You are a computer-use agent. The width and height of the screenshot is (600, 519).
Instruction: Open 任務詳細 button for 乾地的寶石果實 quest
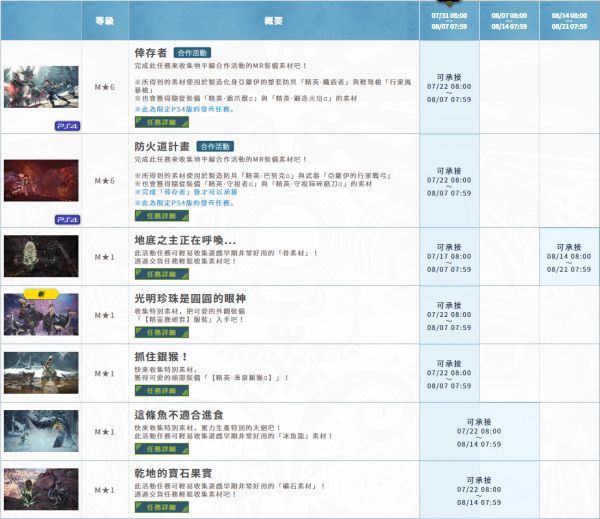click(x=162, y=507)
